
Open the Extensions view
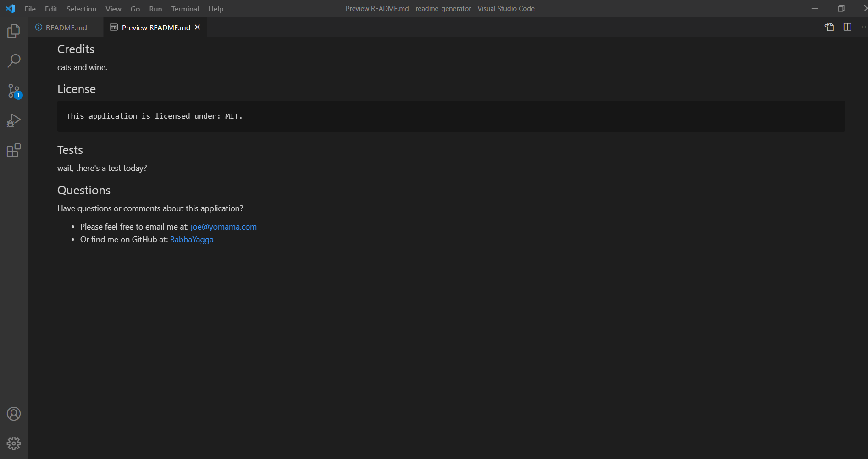click(14, 150)
